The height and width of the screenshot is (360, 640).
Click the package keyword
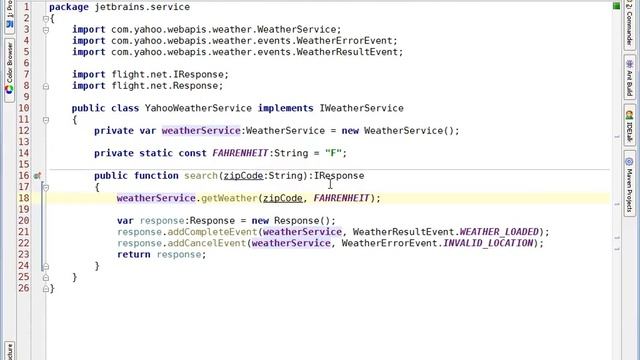[x=69, y=7]
